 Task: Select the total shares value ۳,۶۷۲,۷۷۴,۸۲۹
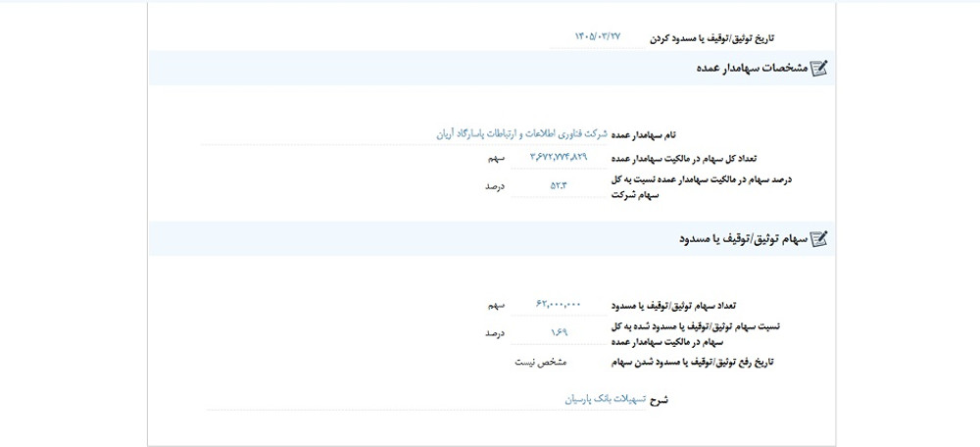click(x=559, y=157)
